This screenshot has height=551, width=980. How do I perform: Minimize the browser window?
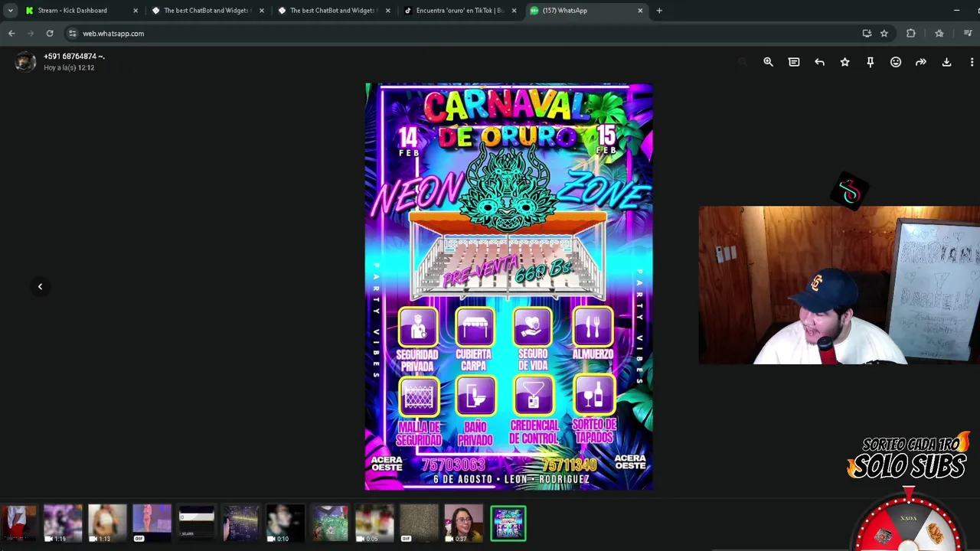click(x=956, y=10)
